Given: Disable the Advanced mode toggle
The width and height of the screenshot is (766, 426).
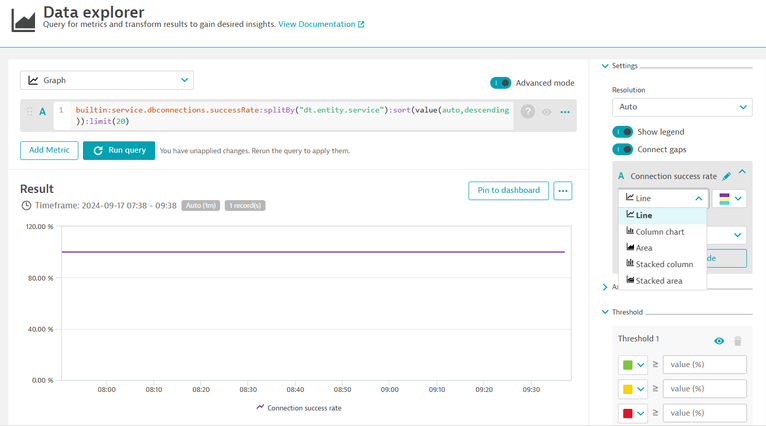Looking at the screenshot, I should (500, 83).
